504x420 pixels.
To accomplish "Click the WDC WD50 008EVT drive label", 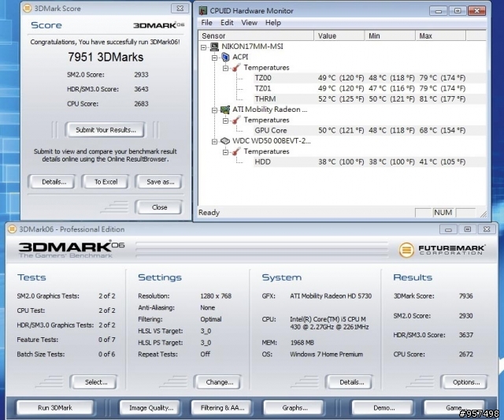I will tap(272, 141).
